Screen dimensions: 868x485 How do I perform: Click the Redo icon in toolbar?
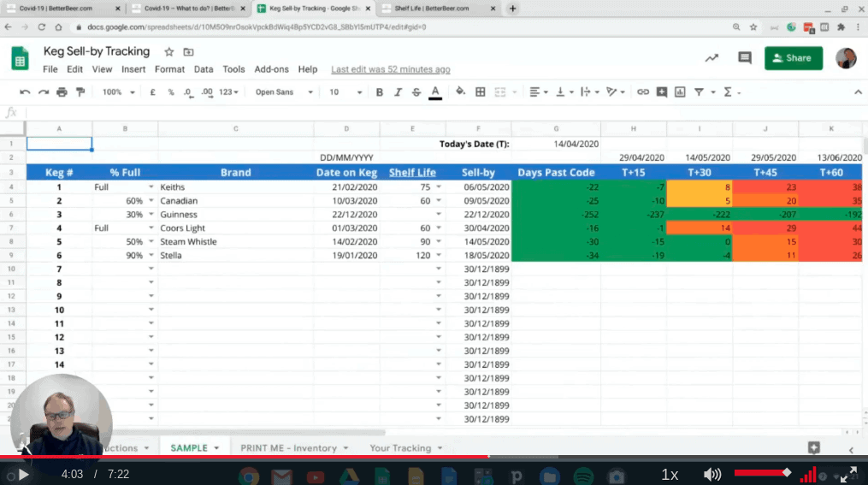(43, 92)
